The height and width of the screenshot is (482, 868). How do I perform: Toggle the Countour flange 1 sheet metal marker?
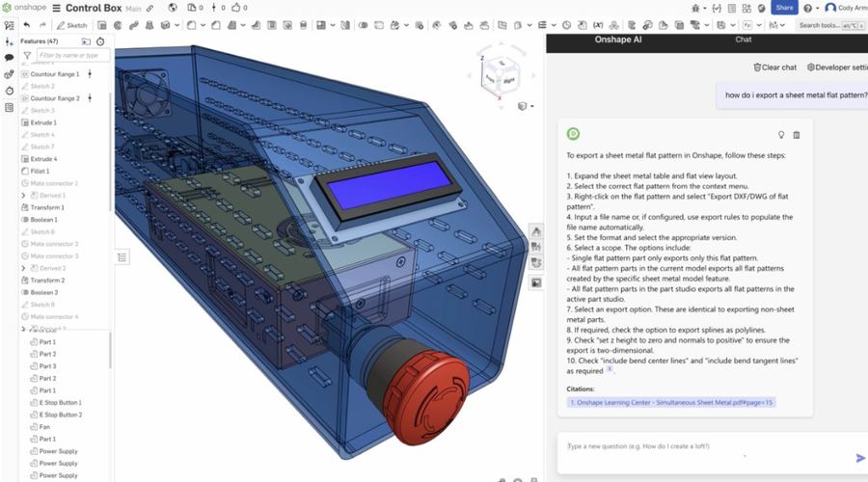(90, 74)
